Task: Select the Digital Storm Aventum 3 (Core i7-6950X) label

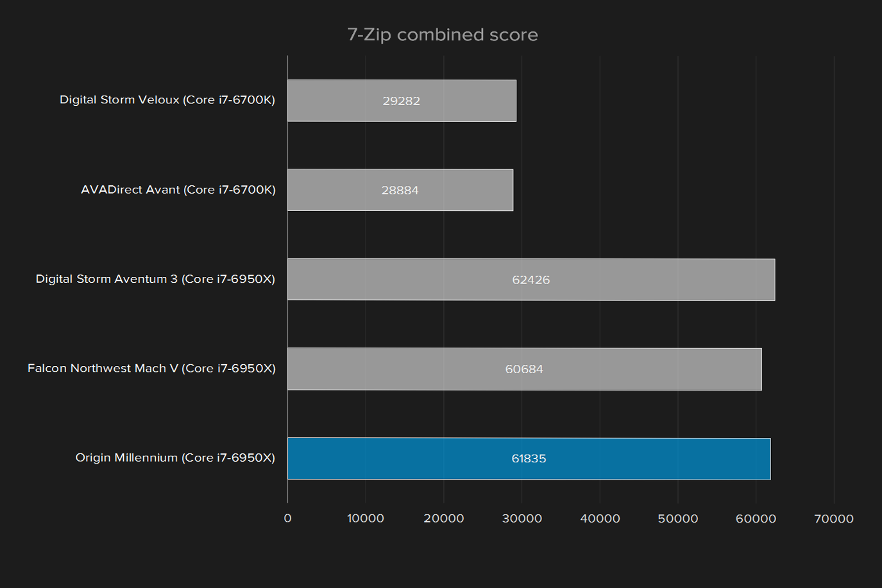Action: tap(155, 279)
